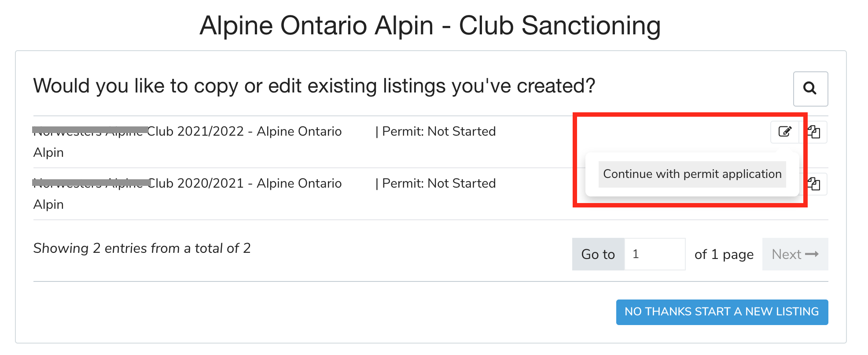
Task: Click redacted club name on 2021/2022 row
Action: pyautogui.click(x=90, y=130)
